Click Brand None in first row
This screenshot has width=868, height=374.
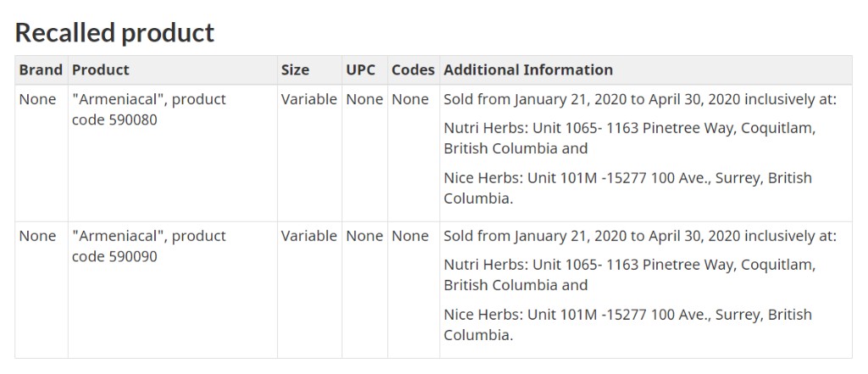[x=37, y=100]
